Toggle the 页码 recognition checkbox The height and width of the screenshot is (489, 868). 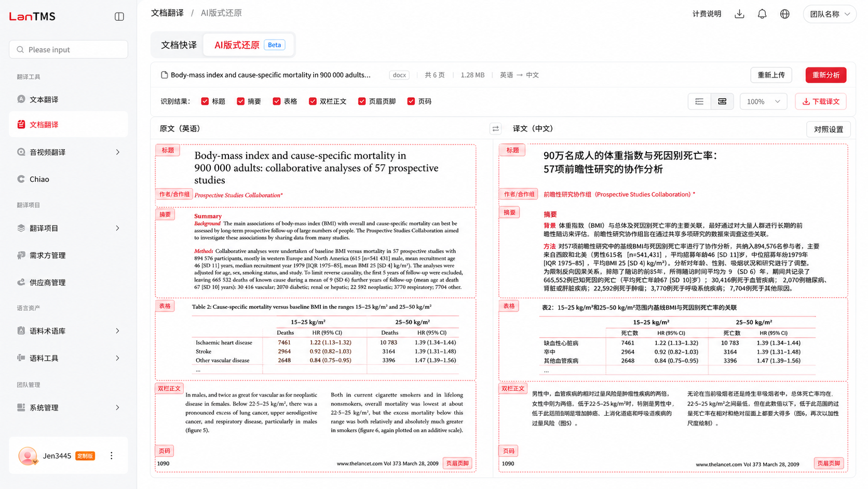coord(411,101)
